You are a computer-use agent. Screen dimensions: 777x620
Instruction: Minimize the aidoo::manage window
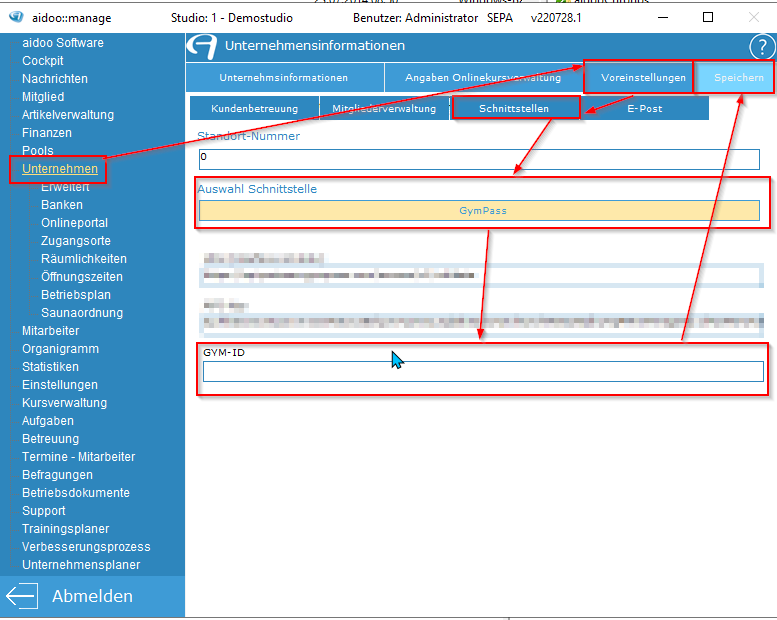(663, 17)
